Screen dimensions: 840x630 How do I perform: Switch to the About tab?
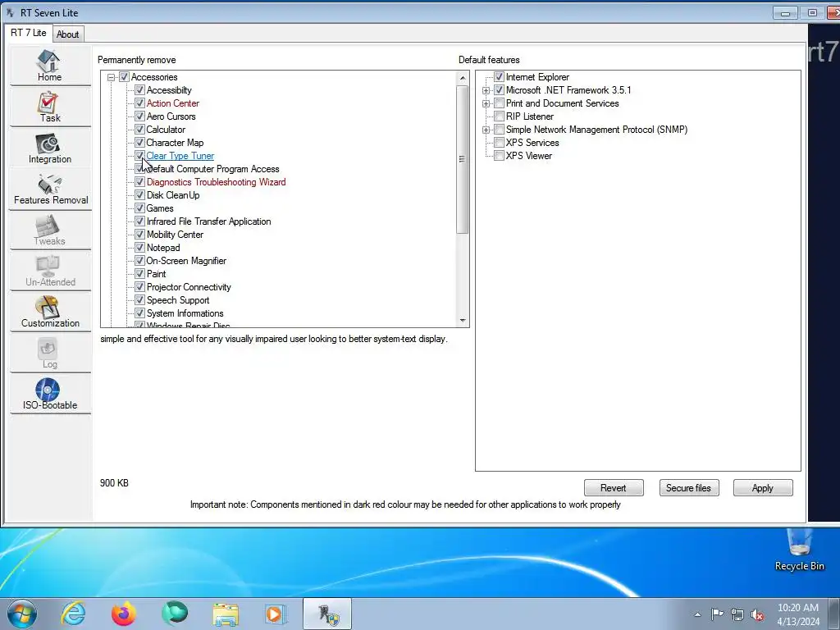tap(67, 34)
